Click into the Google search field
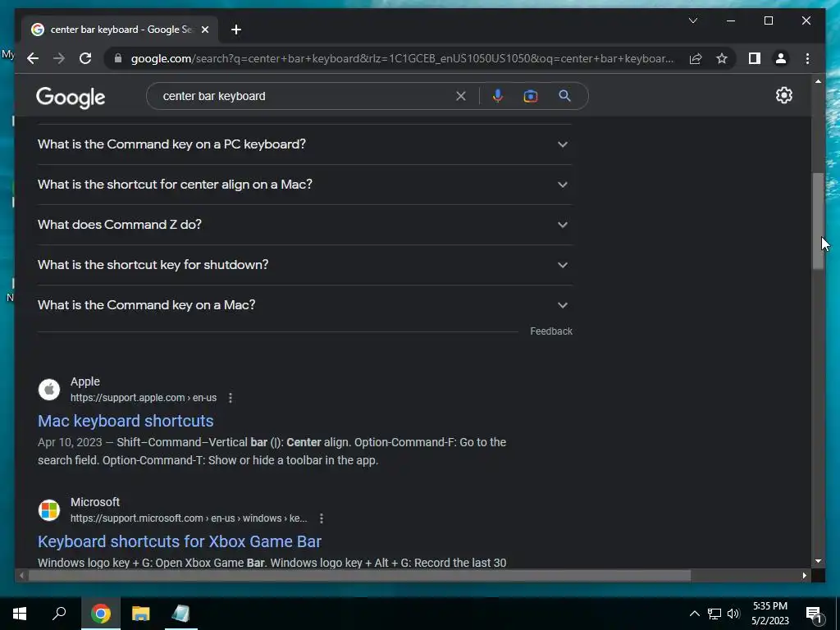Viewport: 840px width, 630px height. tap(305, 96)
